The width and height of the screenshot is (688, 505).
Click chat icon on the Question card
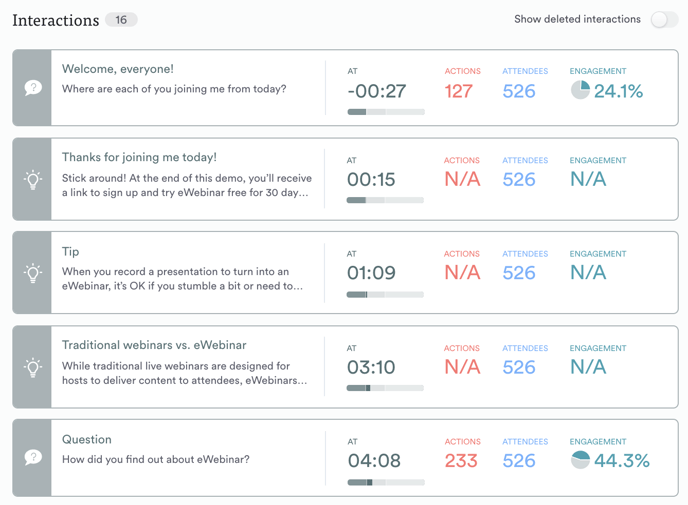tap(33, 457)
